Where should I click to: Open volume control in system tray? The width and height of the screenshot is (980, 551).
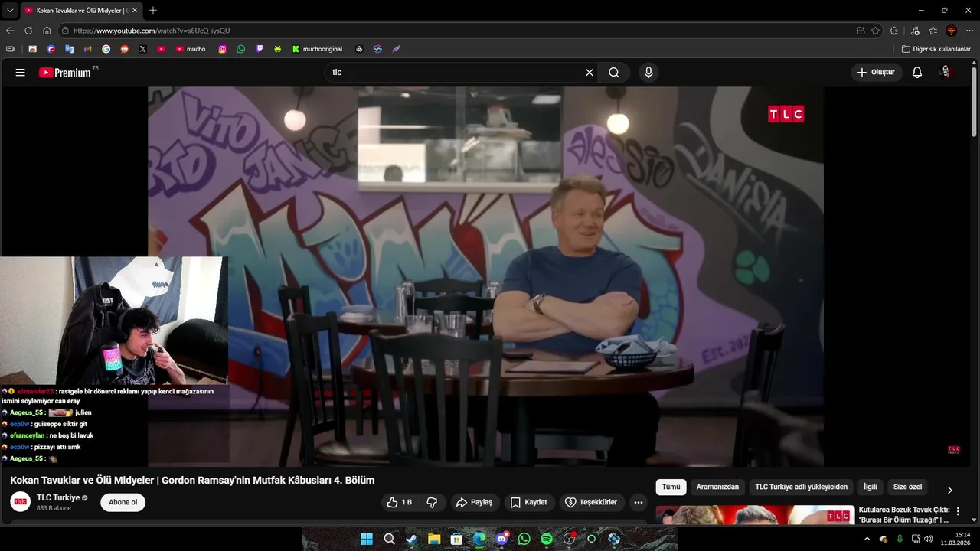point(929,539)
